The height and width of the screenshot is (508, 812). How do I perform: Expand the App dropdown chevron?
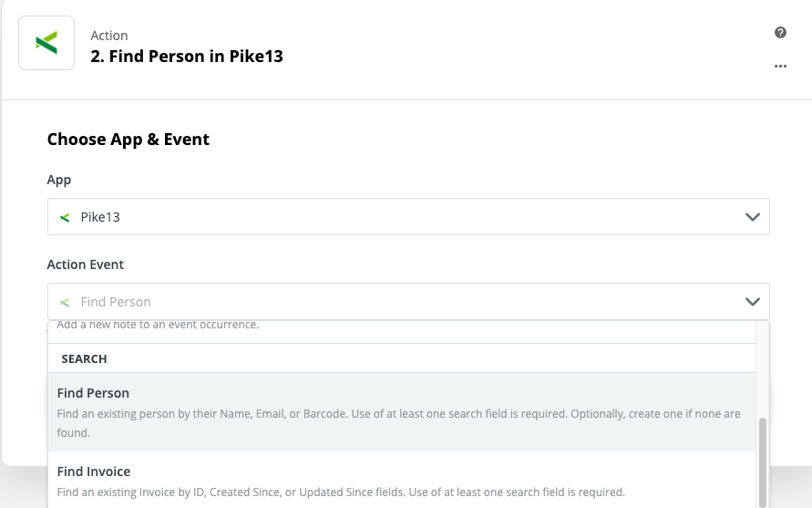[752, 218]
